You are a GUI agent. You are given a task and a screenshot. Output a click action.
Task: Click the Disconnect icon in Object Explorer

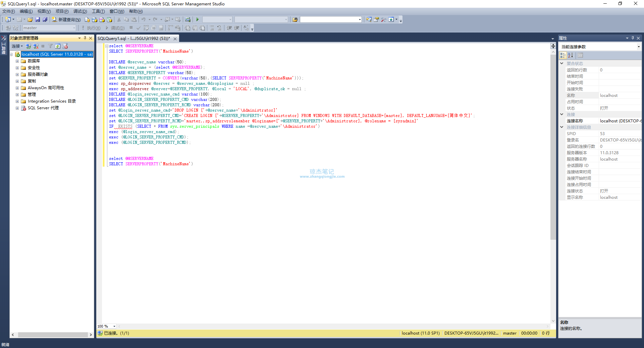[x=36, y=46]
